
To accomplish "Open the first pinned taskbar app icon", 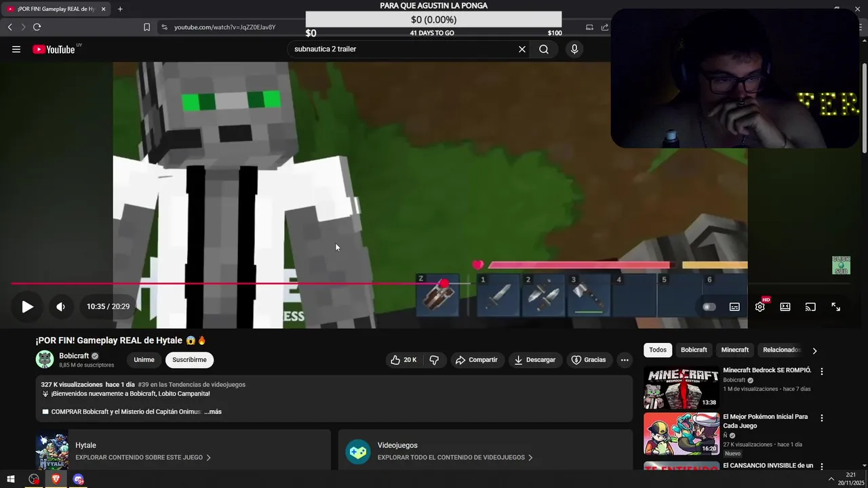I will point(33,479).
